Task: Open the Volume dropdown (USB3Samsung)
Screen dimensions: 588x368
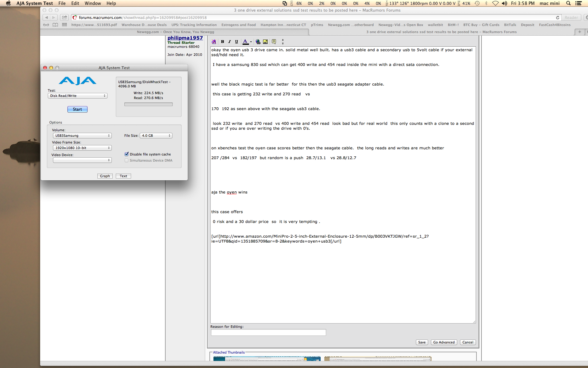Action: 82,136
